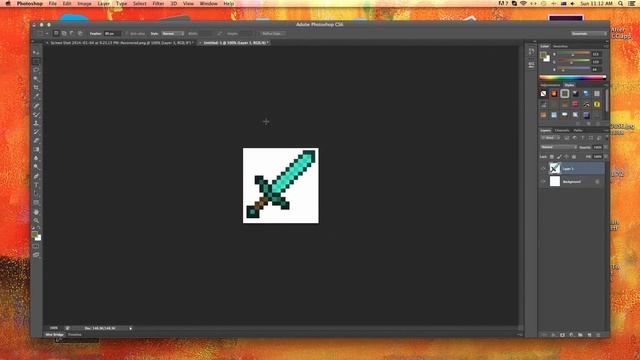This screenshot has height=360, width=640.
Task: Open the Style dropdown in options bar
Action: click(173, 33)
